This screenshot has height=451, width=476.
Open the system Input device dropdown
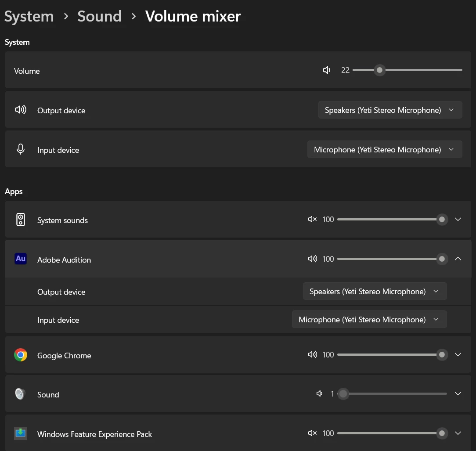pos(385,150)
